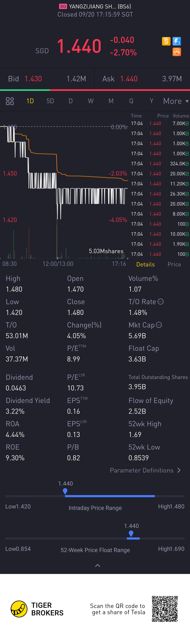Open the More timeframes dropdown
This screenshot has width=190, height=644.
click(176, 101)
